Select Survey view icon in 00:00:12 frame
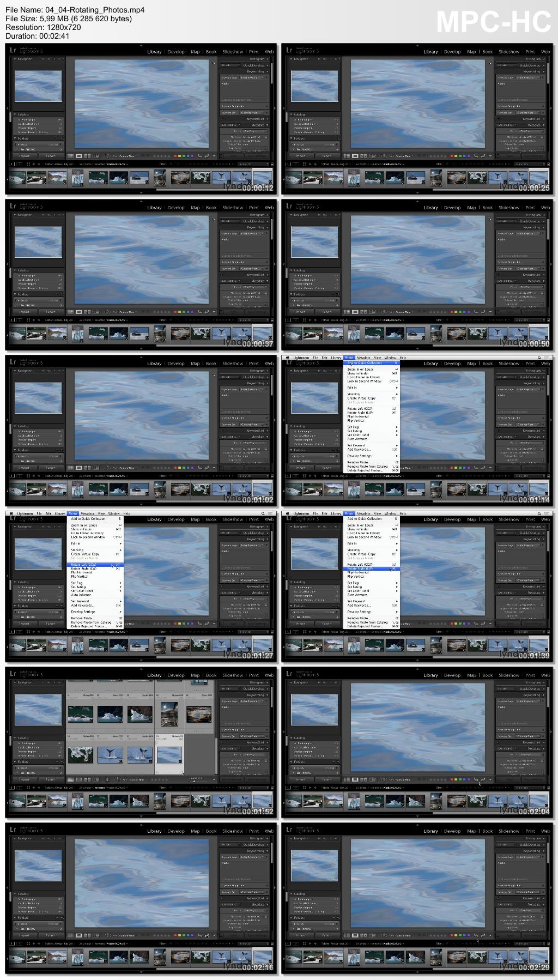Viewport: 558px width, 980px height. (96, 156)
